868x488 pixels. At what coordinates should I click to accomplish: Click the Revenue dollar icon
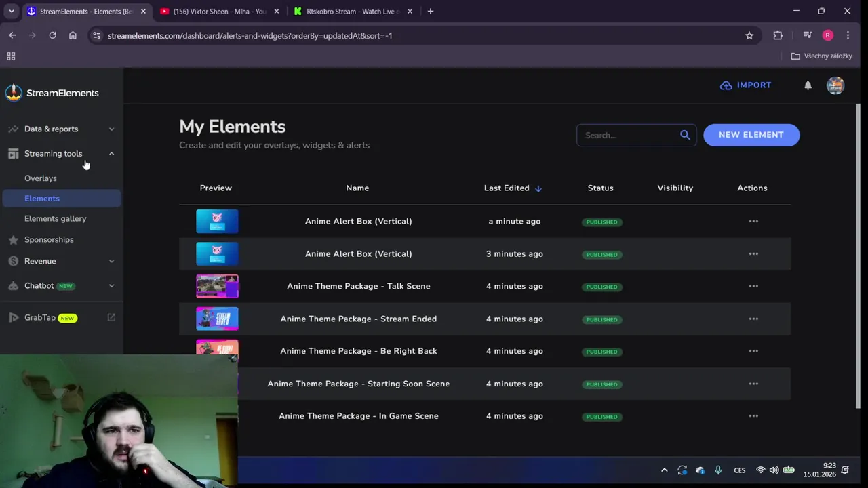(x=13, y=261)
